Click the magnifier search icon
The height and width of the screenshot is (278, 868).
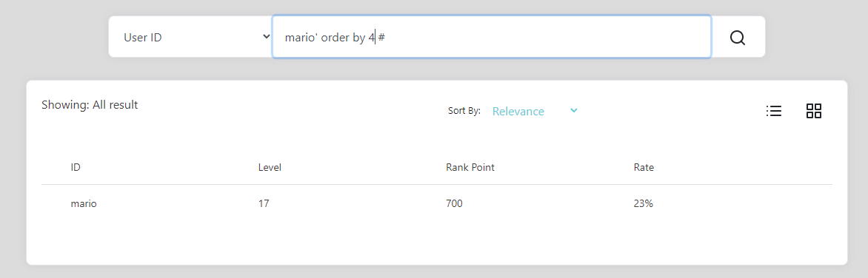738,38
